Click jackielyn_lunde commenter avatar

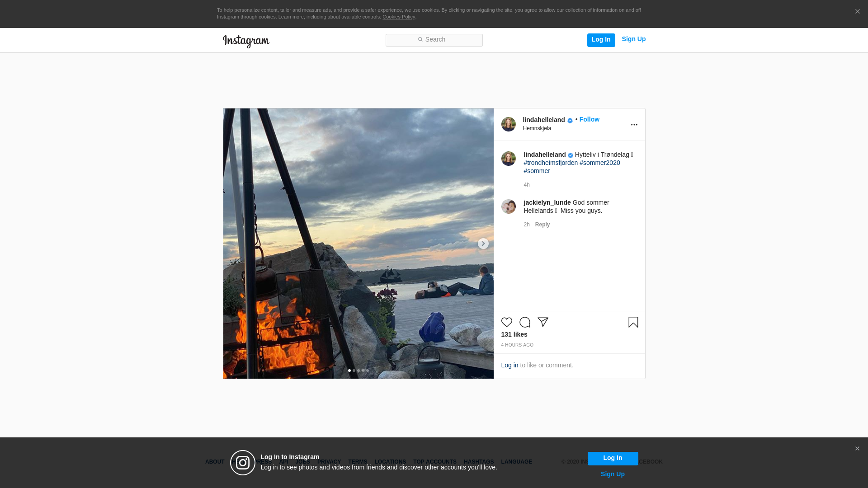click(508, 206)
